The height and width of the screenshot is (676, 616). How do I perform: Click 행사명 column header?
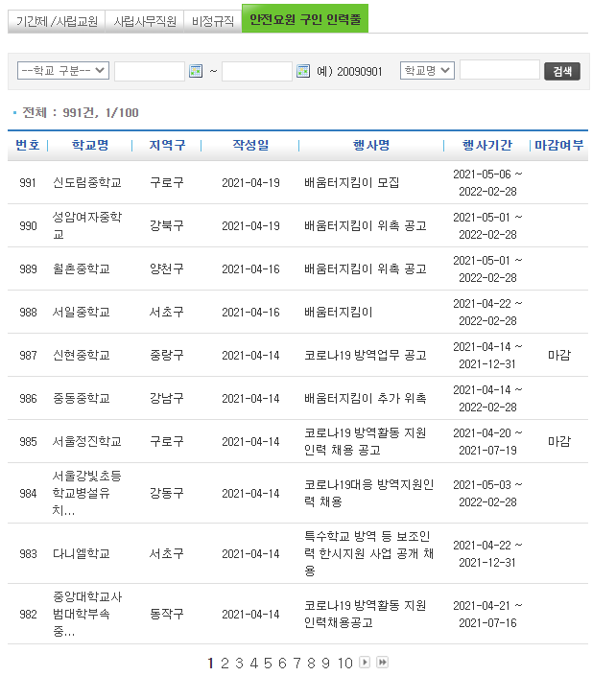371,146
